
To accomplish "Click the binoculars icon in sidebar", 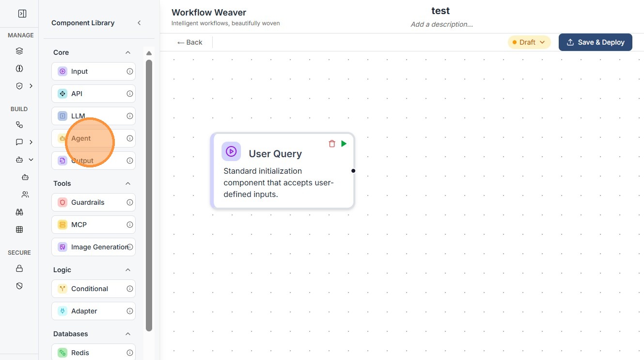I will click(19, 212).
